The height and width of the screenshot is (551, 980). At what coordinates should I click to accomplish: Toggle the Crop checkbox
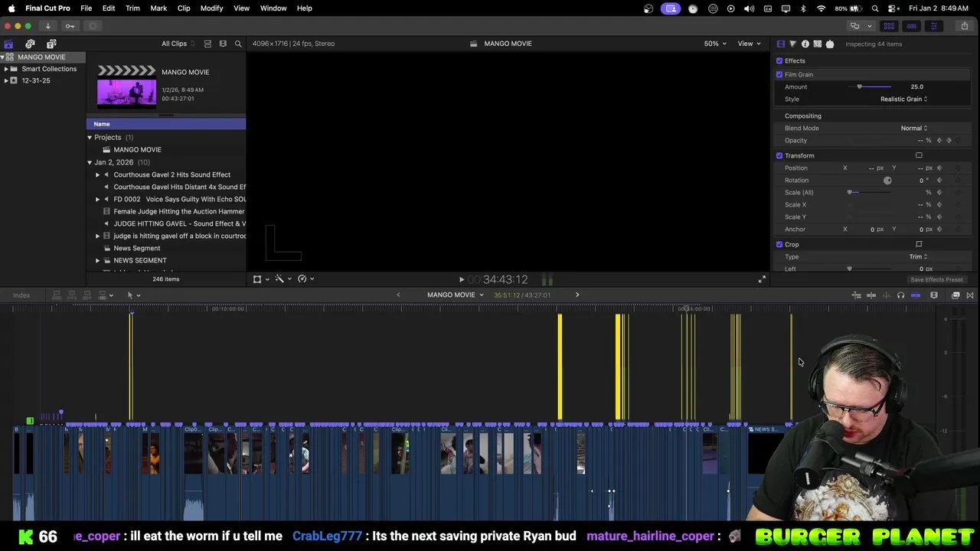click(x=779, y=244)
